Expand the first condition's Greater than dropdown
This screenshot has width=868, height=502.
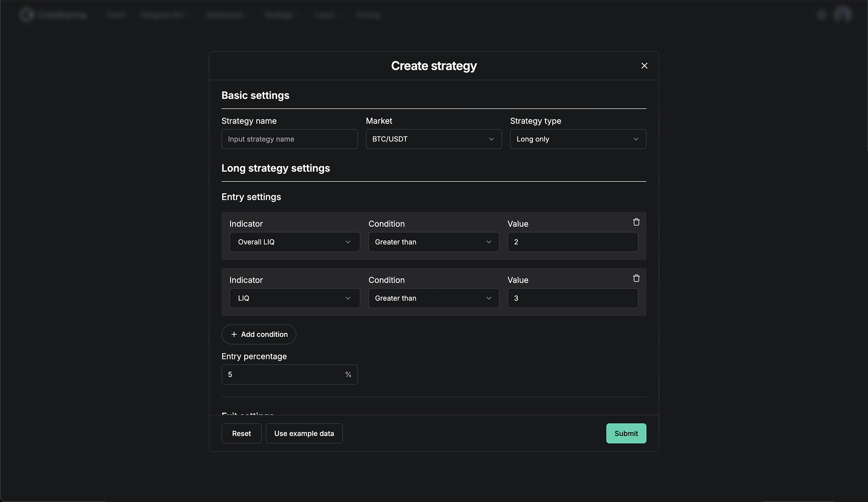click(x=433, y=242)
